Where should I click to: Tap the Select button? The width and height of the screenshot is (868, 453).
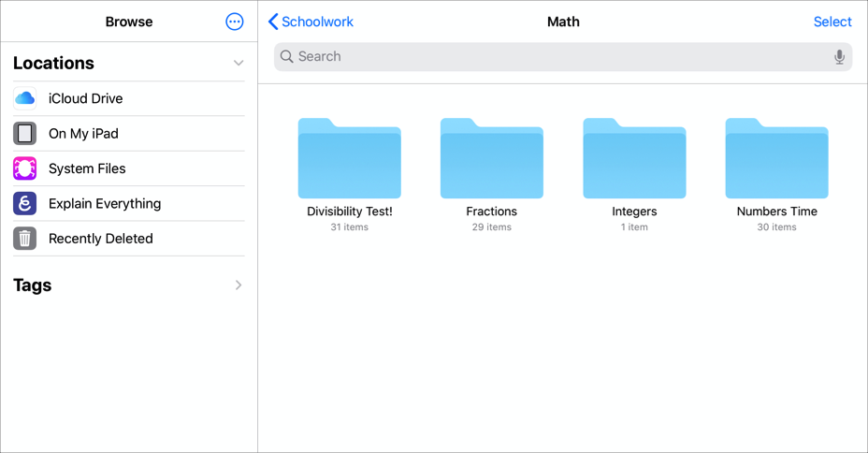pyautogui.click(x=832, y=22)
